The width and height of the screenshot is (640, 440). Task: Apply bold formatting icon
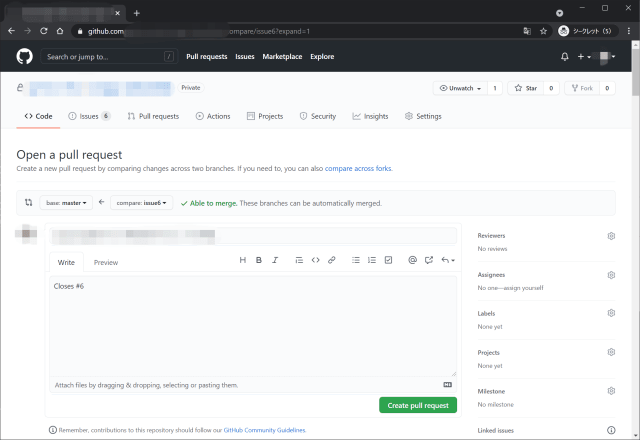click(x=259, y=260)
